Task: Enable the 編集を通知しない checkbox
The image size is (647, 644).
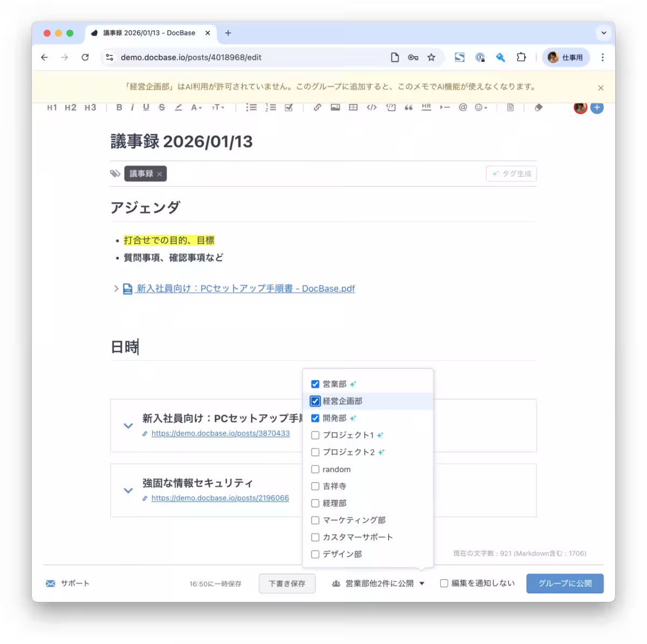Action: pos(444,584)
